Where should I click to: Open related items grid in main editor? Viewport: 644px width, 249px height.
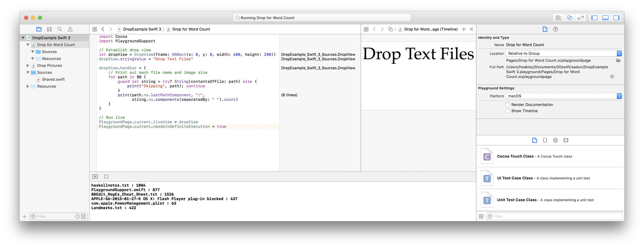tap(94, 29)
